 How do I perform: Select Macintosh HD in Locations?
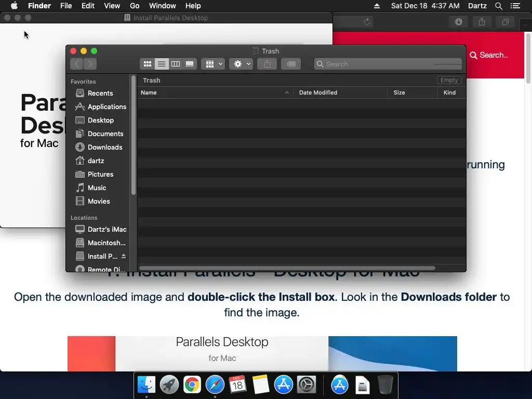coord(100,243)
